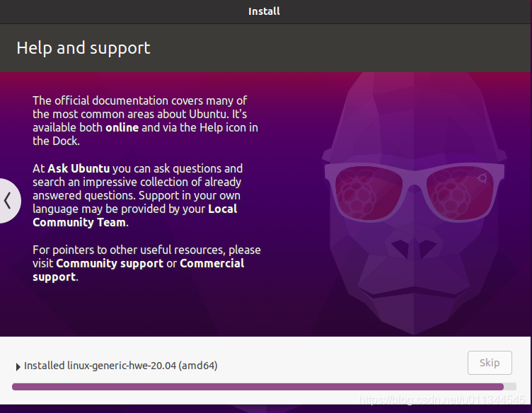Follow the Community support link
Viewport: 532px width, 413px height.
110,264
